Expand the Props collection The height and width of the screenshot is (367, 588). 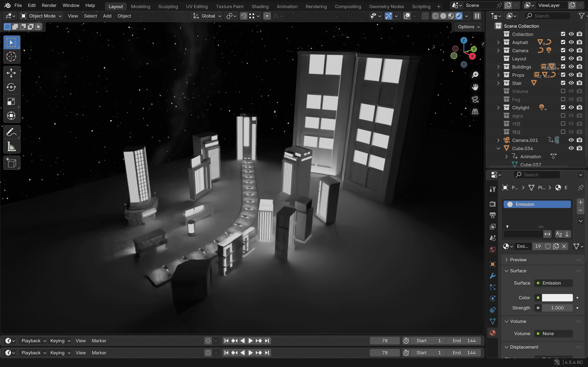coord(498,75)
